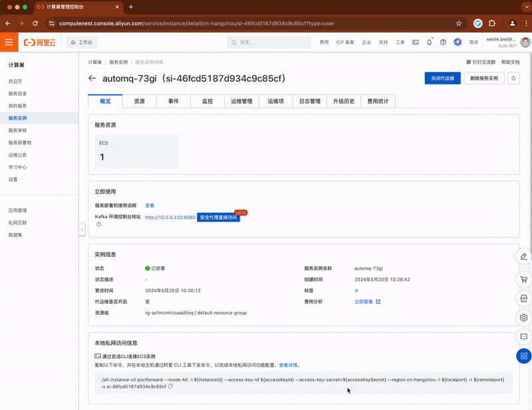Open 我的服务 in sidebar
This screenshot has height=410, width=532.
(x=18, y=106)
